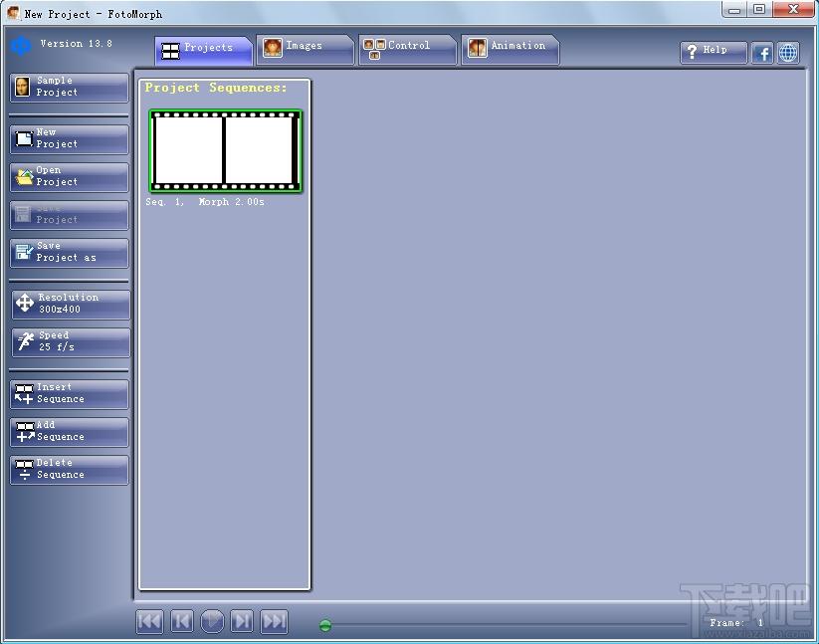The width and height of the screenshot is (819, 644).
Task: Click the green frame slider handle
Action: [x=325, y=625]
